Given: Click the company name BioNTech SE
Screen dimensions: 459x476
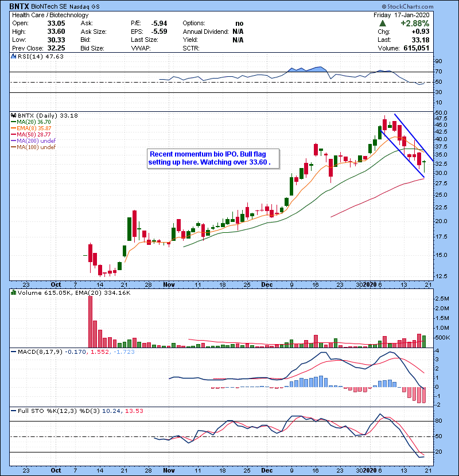Looking at the screenshot, I should pos(49,6).
